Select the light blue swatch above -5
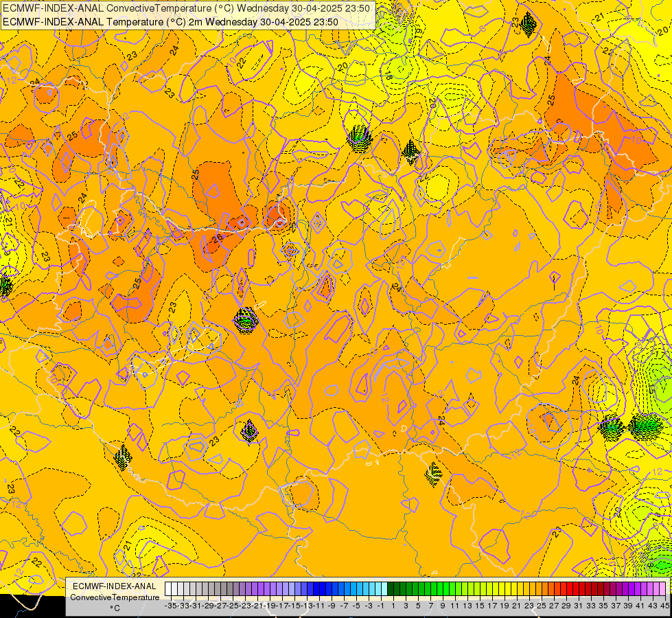Screen dimensions: 672x618 354,589
